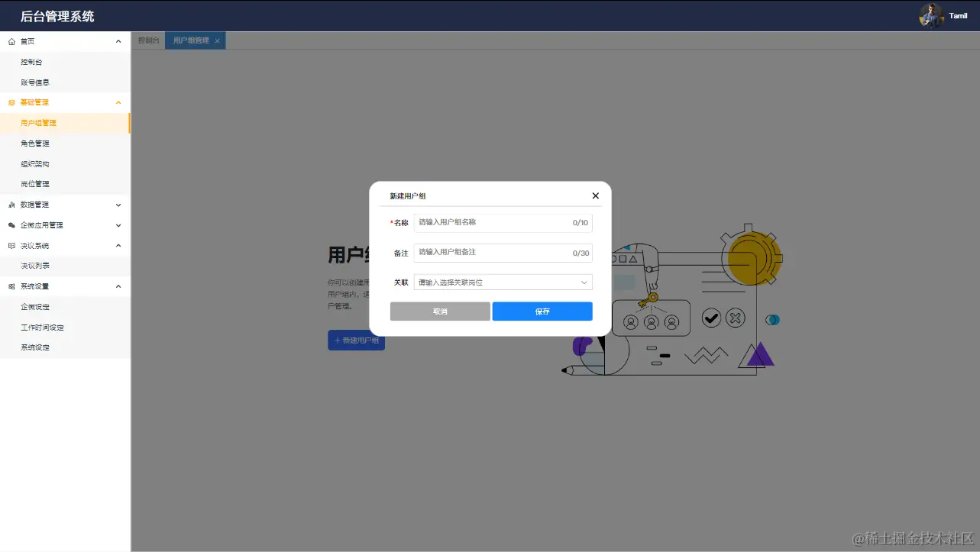The image size is (980, 552).
Task: Go to 企微设定 in the sidebar
Action: [65, 307]
